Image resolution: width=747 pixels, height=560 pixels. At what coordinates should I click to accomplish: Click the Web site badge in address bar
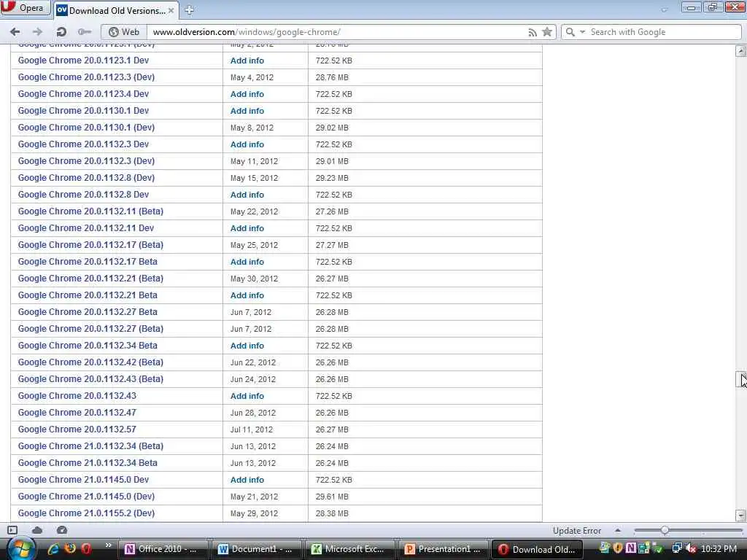click(124, 32)
